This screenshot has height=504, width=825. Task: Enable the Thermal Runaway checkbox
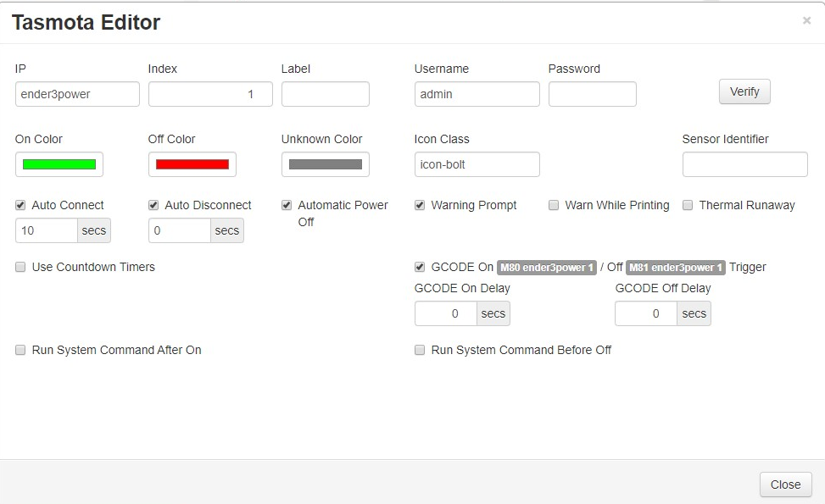pyautogui.click(x=688, y=205)
